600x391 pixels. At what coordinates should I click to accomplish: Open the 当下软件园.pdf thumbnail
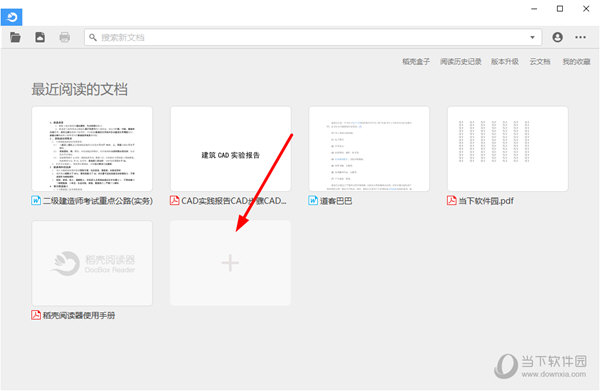click(508, 149)
